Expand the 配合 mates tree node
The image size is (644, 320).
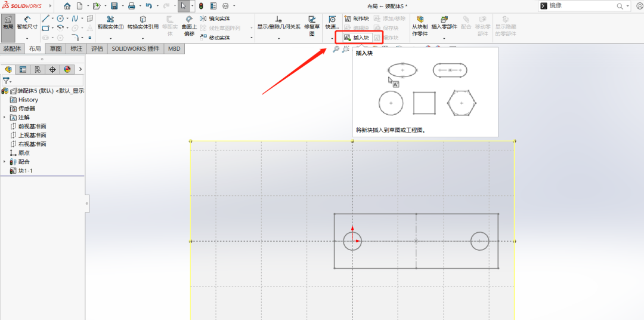(5, 162)
